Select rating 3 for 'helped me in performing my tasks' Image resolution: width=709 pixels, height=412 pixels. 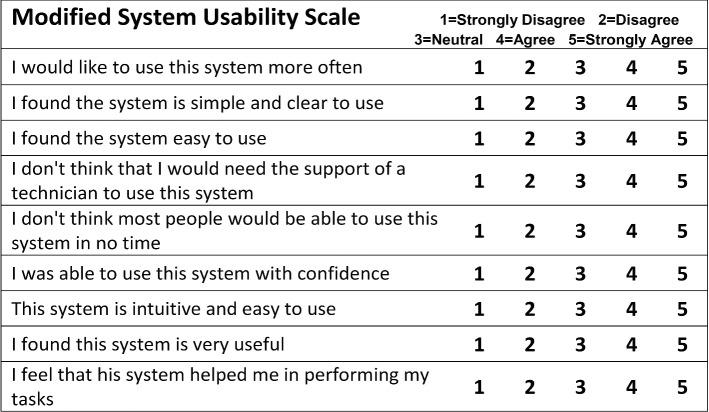pos(581,387)
